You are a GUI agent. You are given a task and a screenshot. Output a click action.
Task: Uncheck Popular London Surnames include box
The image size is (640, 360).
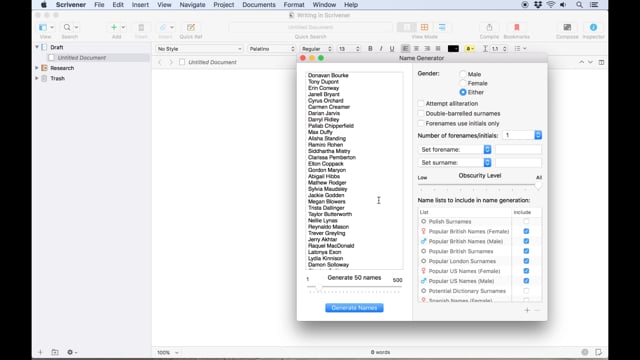coord(526,261)
